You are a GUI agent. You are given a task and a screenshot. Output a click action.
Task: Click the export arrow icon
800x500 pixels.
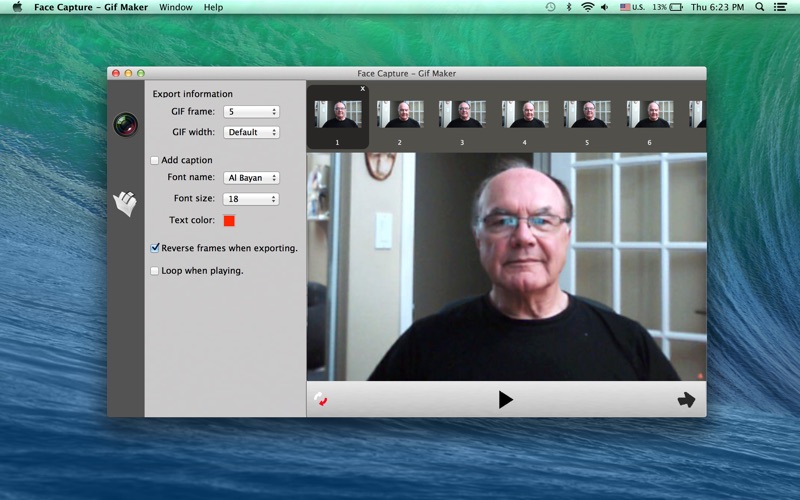(x=686, y=399)
